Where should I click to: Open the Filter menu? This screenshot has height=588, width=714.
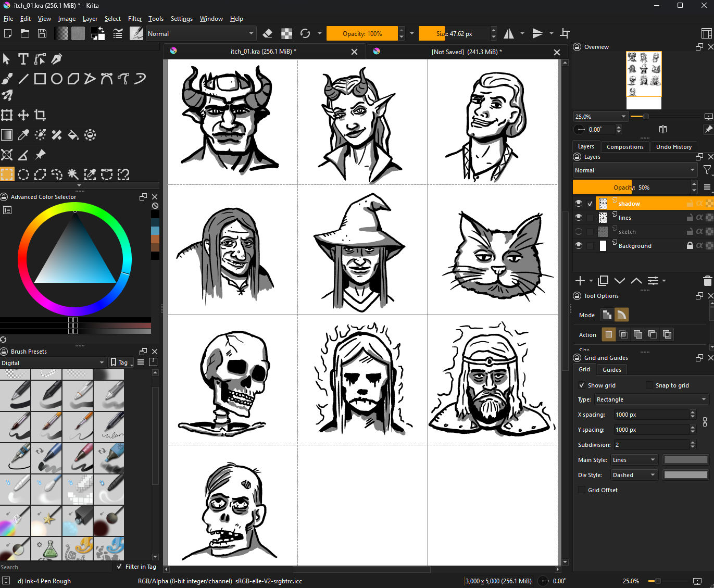(x=135, y=19)
